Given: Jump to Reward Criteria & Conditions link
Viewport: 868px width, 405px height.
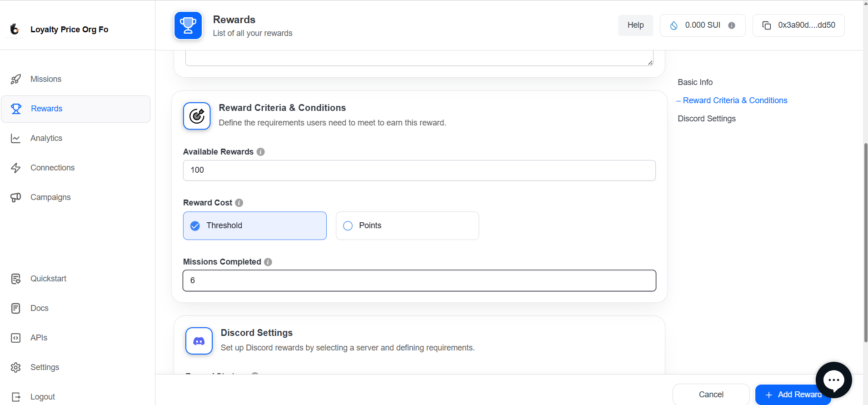Looking at the screenshot, I should click(735, 100).
